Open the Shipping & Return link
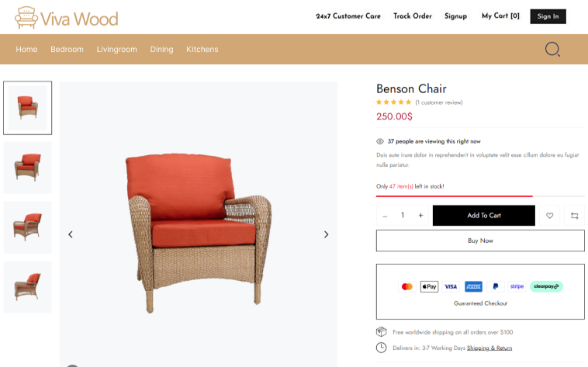Image resolution: width=588 pixels, height=367 pixels. coord(489,348)
